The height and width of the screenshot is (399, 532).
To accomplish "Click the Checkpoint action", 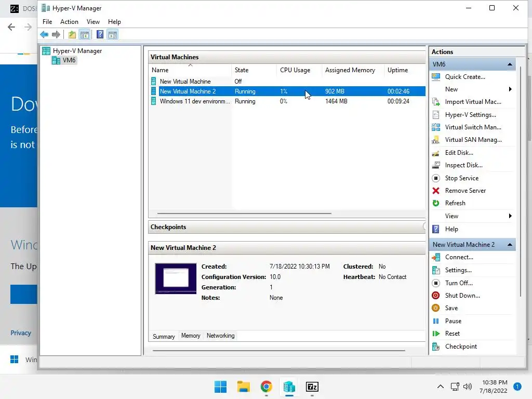I will 461,347.
